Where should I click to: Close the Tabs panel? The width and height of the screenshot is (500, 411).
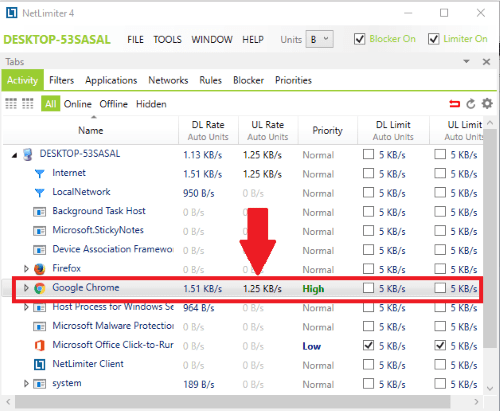click(x=486, y=62)
